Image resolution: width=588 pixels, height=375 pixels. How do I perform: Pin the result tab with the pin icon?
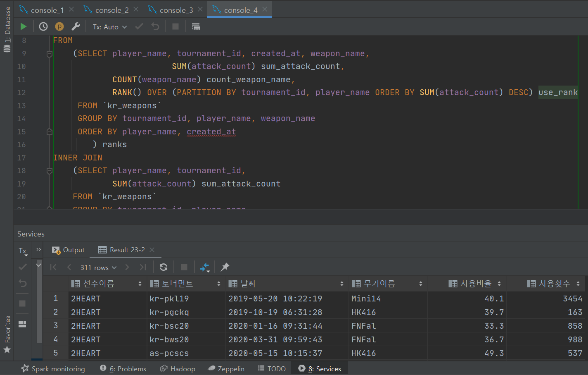click(x=225, y=267)
